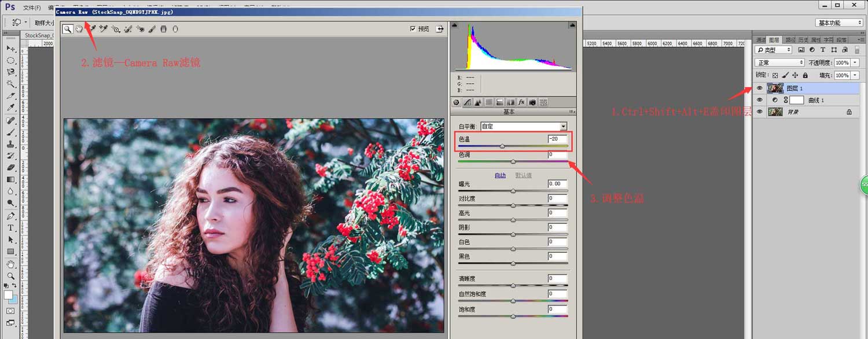Switch to the 历史 history tab

click(803, 40)
